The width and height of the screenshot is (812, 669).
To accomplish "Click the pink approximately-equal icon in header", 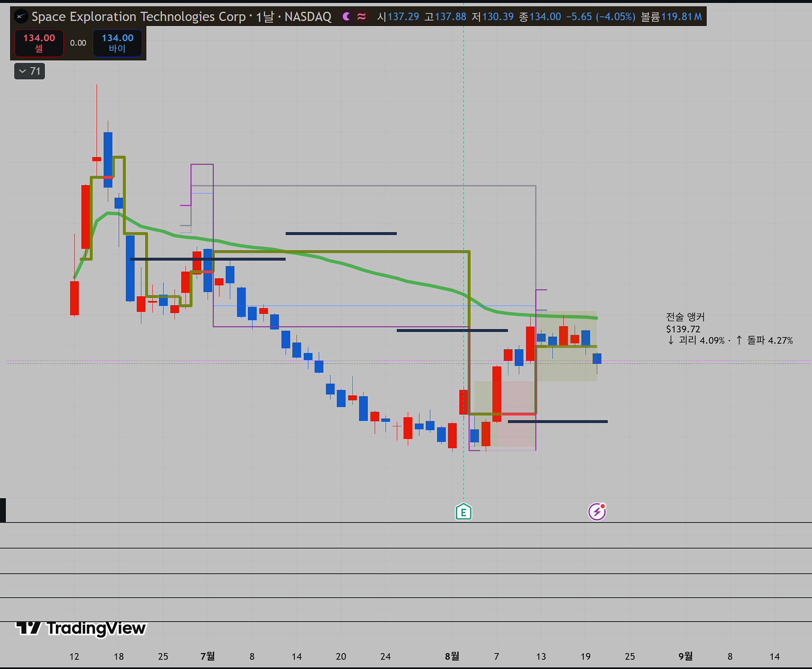I will (x=362, y=17).
